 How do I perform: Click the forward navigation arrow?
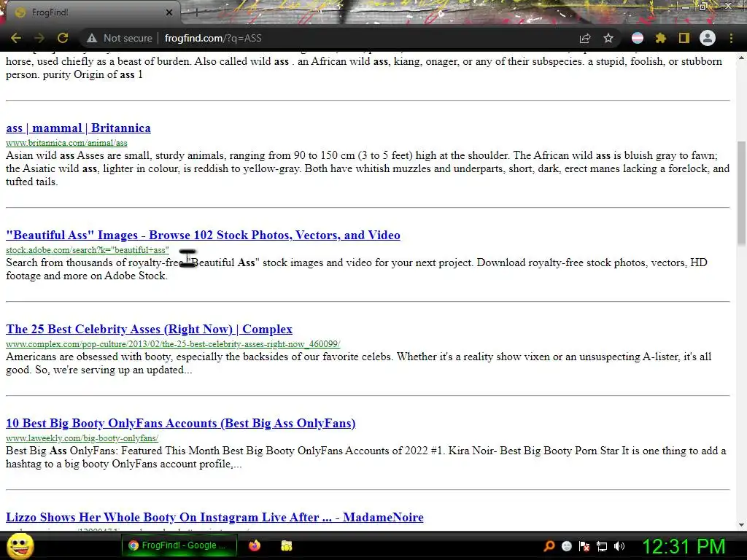click(39, 38)
